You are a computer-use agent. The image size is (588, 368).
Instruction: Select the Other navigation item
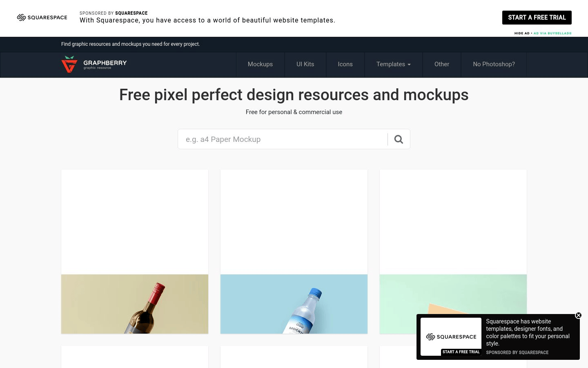441,64
